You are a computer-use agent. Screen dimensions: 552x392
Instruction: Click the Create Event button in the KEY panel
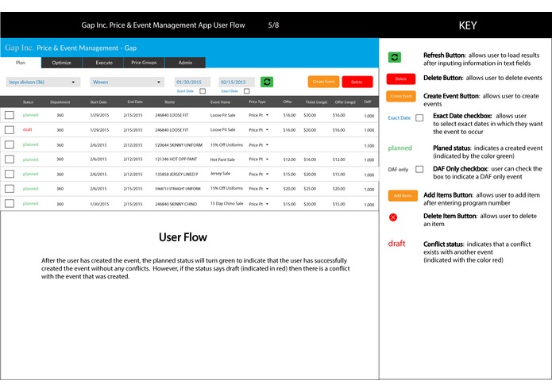coord(401,96)
